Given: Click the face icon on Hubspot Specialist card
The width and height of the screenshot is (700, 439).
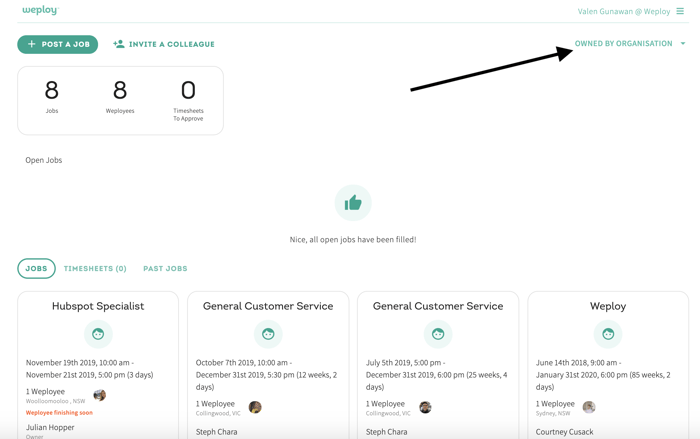Looking at the screenshot, I should pyautogui.click(x=98, y=334).
